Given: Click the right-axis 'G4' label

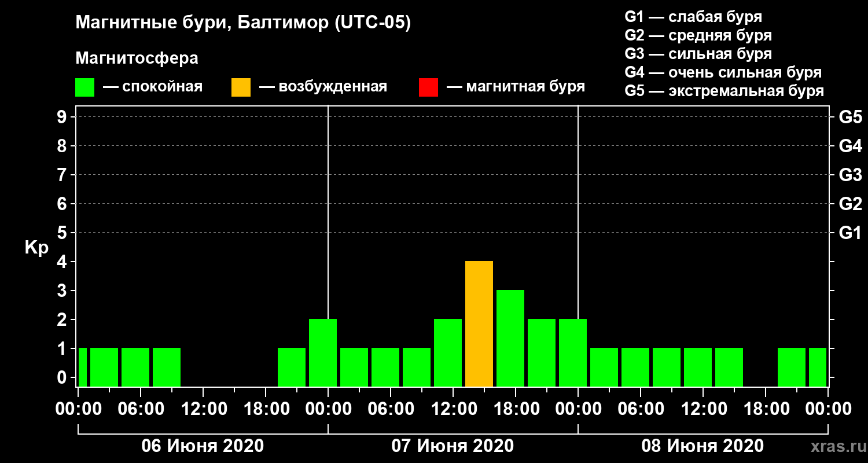Looking at the screenshot, I should click(850, 146).
